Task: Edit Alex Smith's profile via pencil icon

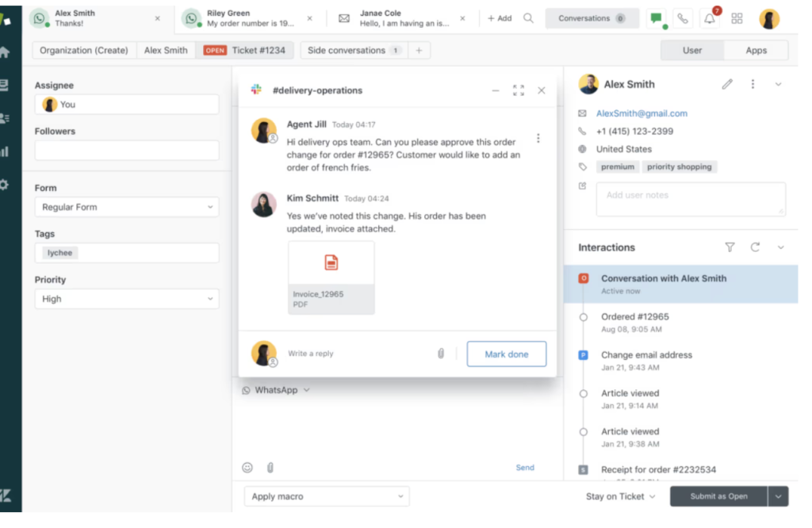Action: (727, 84)
